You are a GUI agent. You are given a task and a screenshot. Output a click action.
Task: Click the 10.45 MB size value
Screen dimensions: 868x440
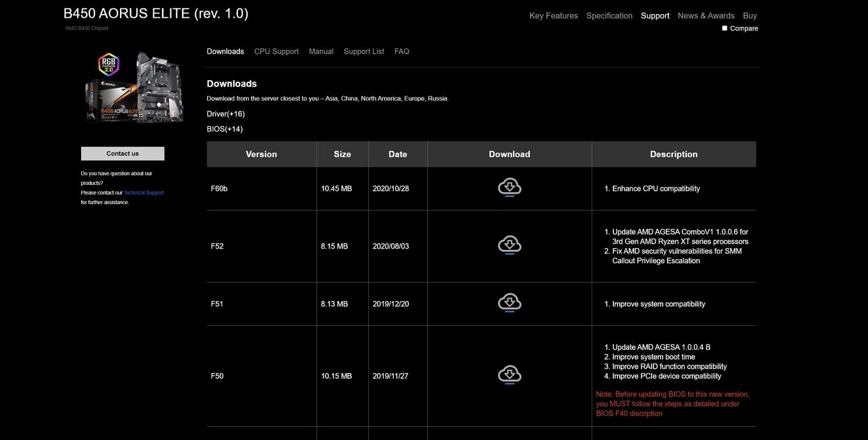click(336, 189)
